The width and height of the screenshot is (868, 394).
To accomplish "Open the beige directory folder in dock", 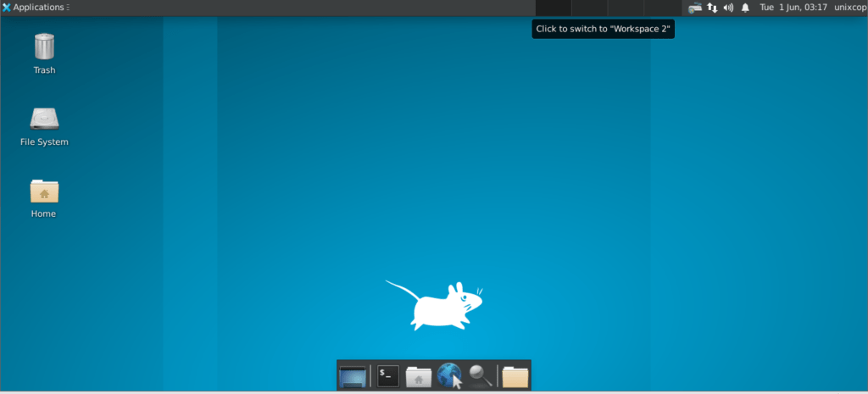I will [515, 377].
